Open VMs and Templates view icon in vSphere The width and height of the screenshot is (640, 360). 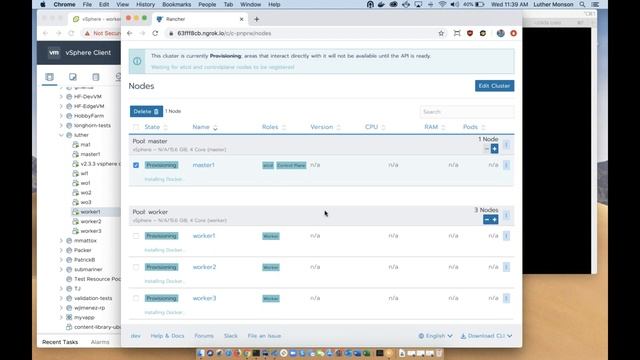click(x=73, y=77)
